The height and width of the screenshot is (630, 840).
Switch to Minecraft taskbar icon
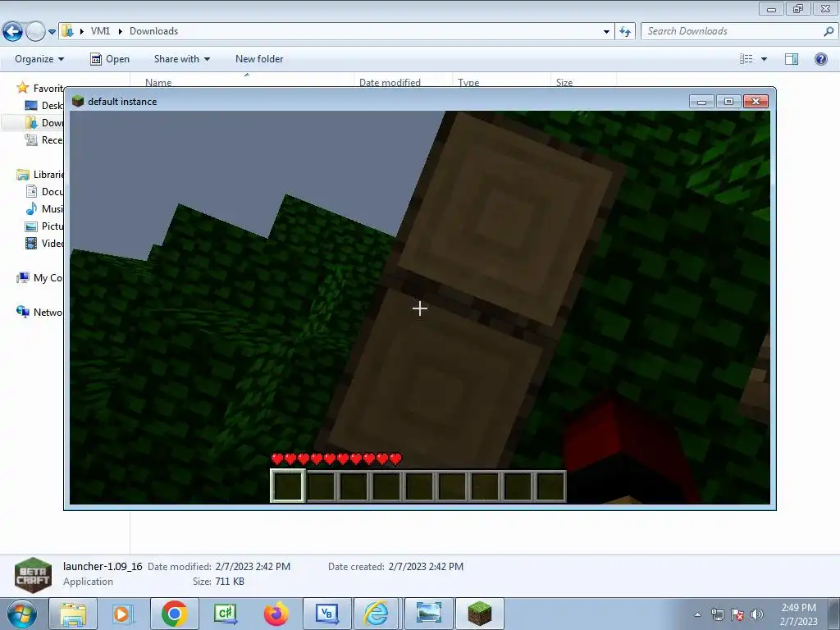480,614
